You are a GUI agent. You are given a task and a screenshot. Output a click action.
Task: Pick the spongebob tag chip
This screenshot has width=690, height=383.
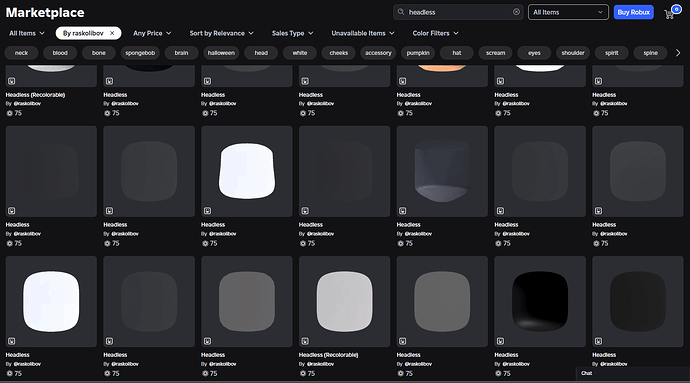140,53
